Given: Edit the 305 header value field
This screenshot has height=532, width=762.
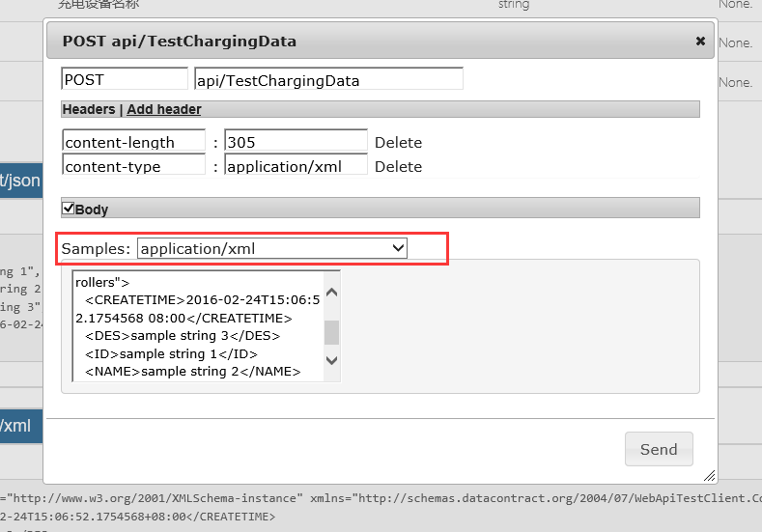Looking at the screenshot, I should click(x=296, y=141).
